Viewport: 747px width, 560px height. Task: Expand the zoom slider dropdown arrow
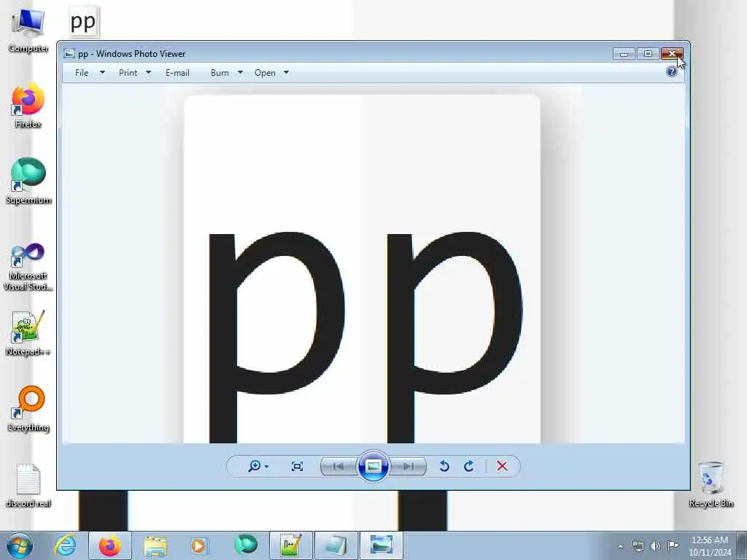pos(266,467)
